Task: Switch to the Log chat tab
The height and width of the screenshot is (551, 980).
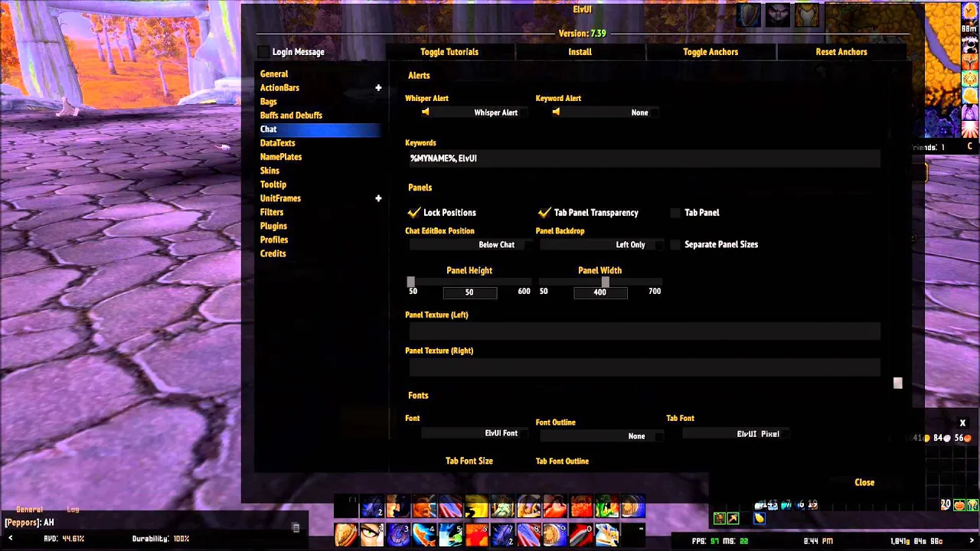Action: [x=73, y=510]
